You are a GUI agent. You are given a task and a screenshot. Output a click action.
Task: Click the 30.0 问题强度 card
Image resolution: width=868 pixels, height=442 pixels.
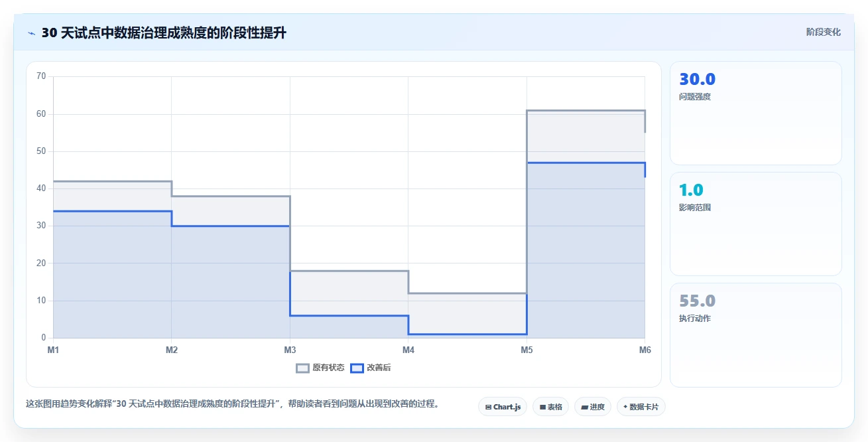click(756, 113)
